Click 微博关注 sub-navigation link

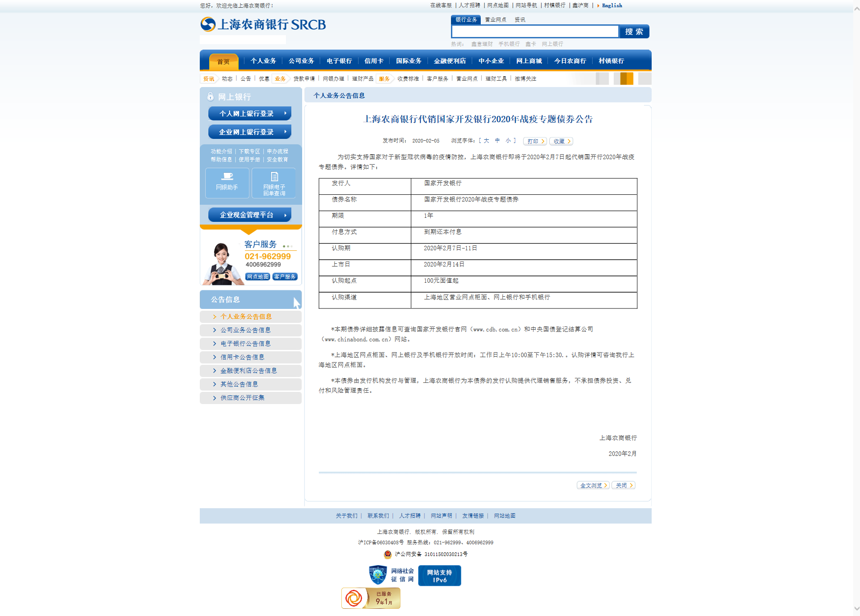click(525, 78)
